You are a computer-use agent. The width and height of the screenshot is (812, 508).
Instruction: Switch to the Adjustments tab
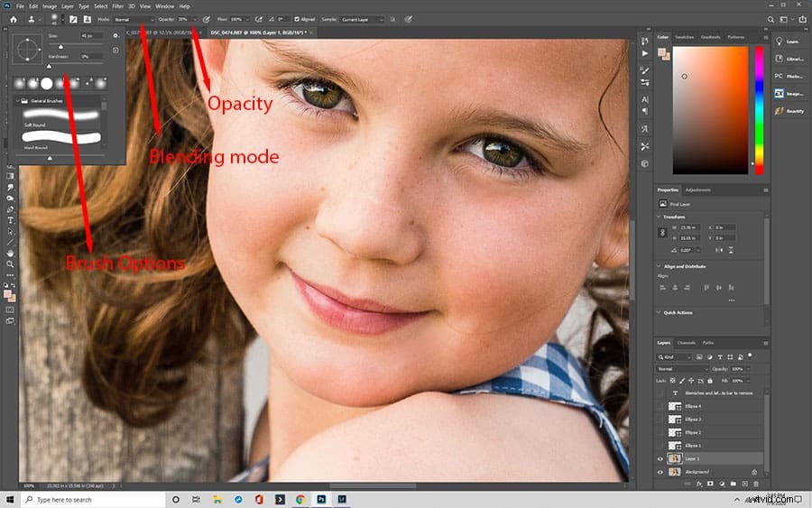coord(698,190)
